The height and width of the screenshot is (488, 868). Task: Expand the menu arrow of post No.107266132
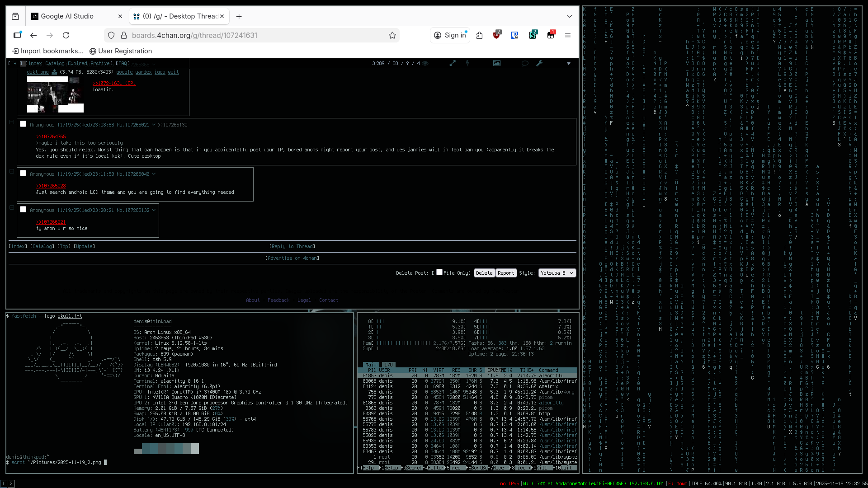(x=154, y=211)
